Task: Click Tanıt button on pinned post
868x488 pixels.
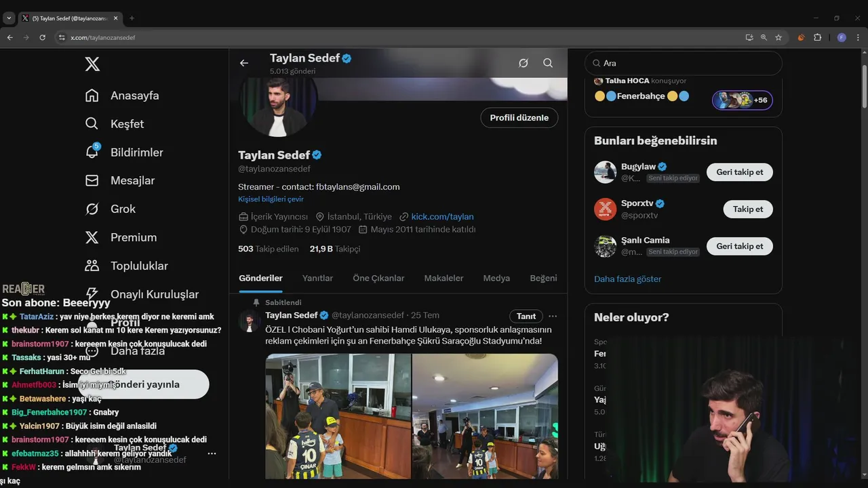Action: [526, 316]
